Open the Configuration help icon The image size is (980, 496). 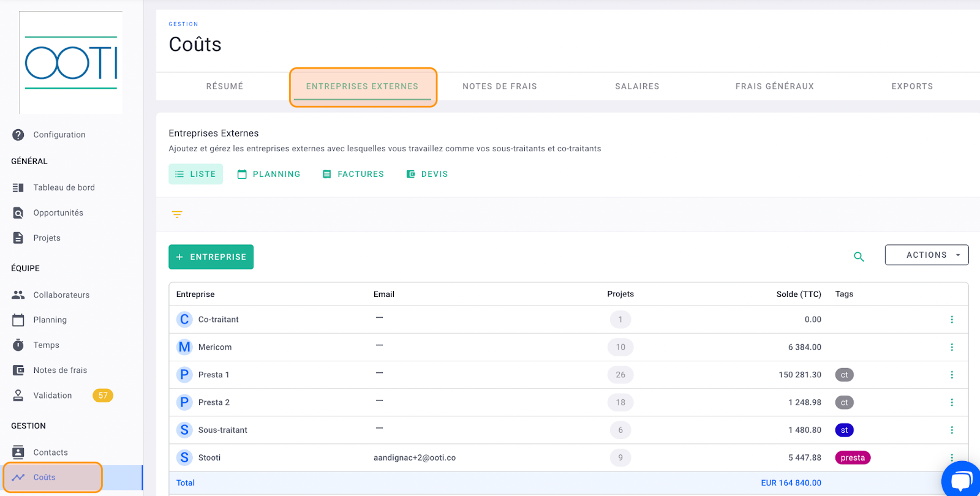pyautogui.click(x=18, y=135)
